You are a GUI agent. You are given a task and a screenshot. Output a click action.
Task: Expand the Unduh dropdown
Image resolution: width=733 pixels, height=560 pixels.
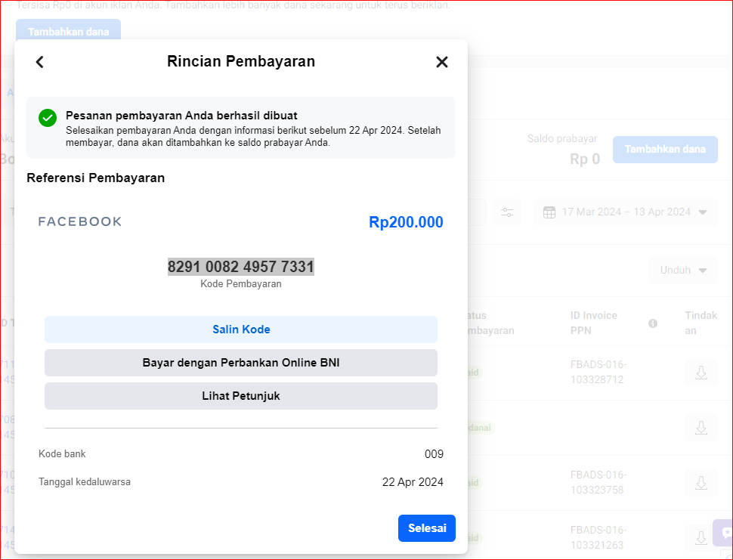click(x=683, y=271)
